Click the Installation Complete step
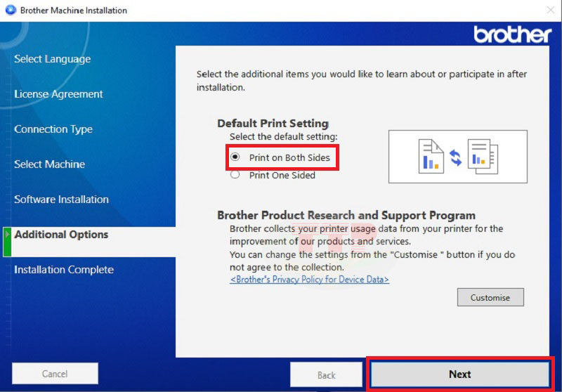 tap(63, 270)
